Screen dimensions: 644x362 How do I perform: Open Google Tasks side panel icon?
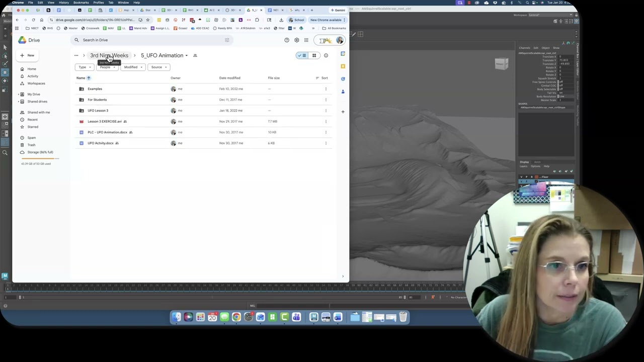343,78
